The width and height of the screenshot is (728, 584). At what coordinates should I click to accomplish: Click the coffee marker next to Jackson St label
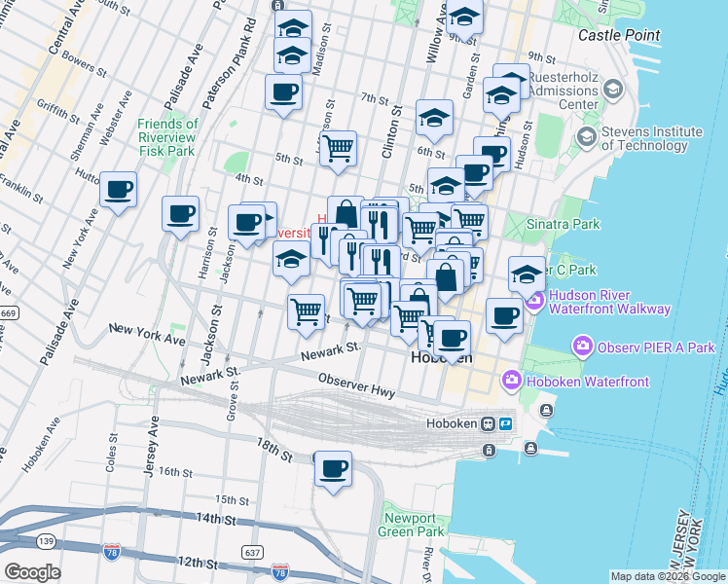pyautogui.click(x=247, y=226)
